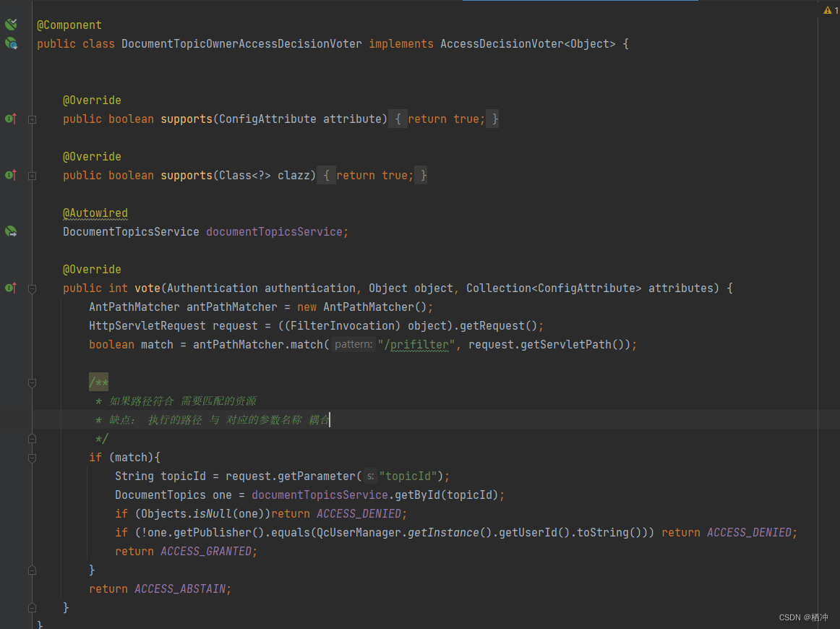Click the Spring bean gutter icon beside @Component
The image size is (840, 629).
click(12, 24)
